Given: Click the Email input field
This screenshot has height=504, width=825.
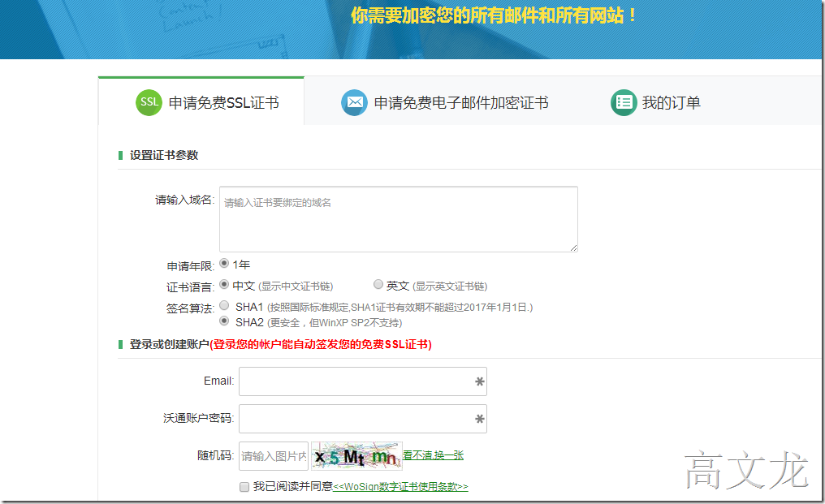Looking at the screenshot, I should pyautogui.click(x=362, y=381).
